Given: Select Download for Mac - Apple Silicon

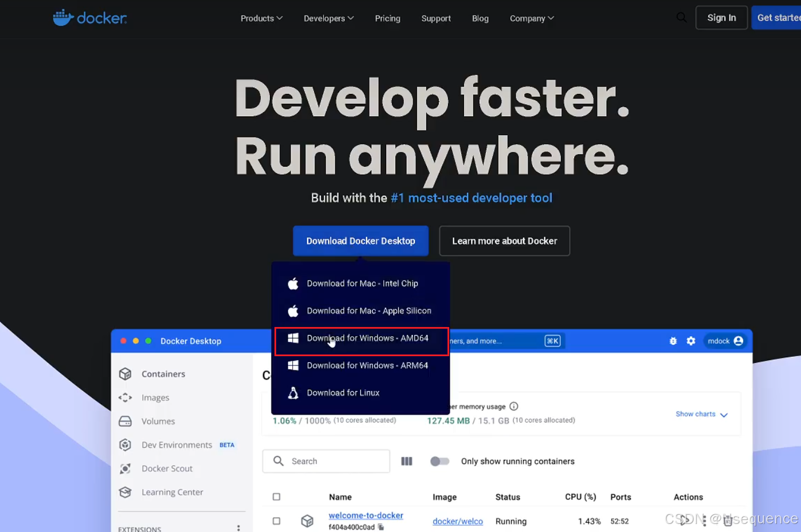Looking at the screenshot, I should coord(361,311).
